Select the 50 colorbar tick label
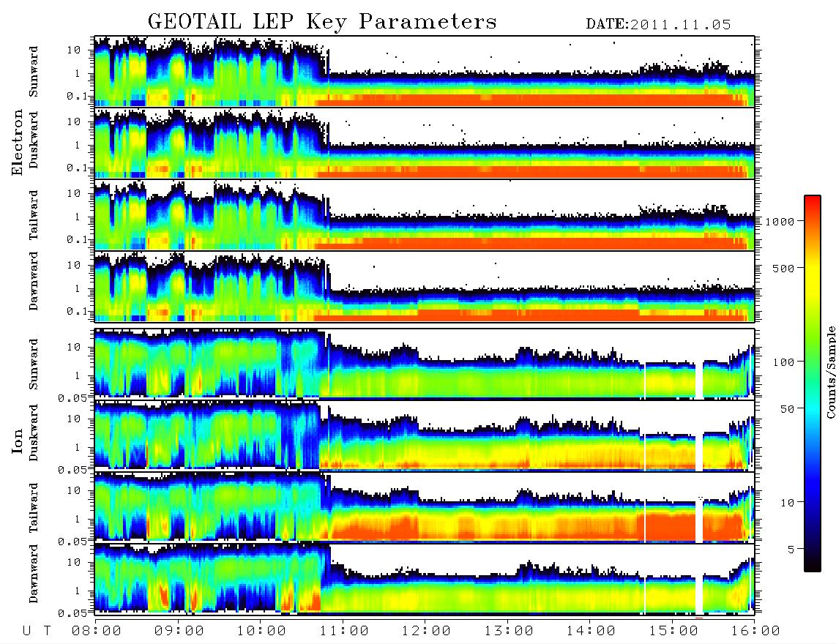This screenshot has height=644, width=836. click(786, 409)
